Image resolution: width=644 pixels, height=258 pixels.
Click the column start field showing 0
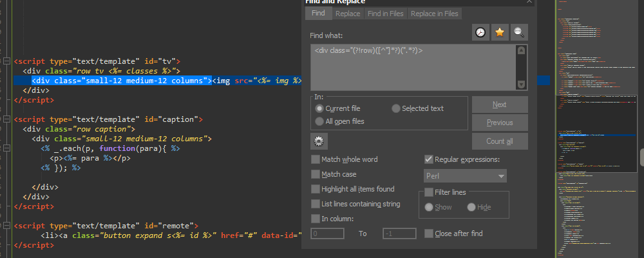327,233
